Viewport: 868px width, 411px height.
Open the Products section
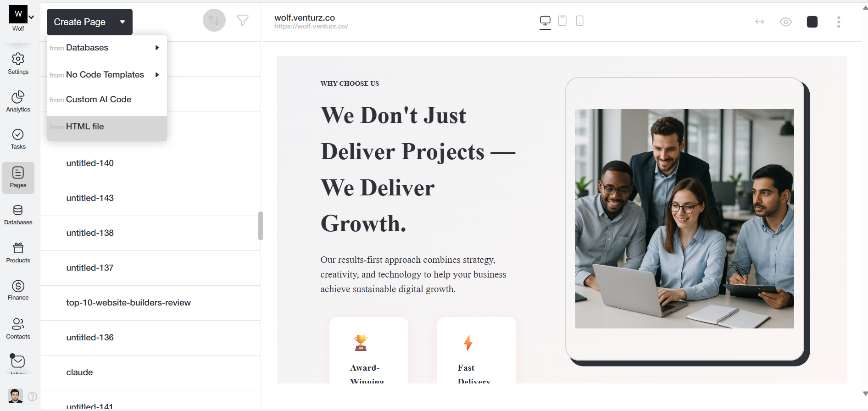(x=18, y=253)
